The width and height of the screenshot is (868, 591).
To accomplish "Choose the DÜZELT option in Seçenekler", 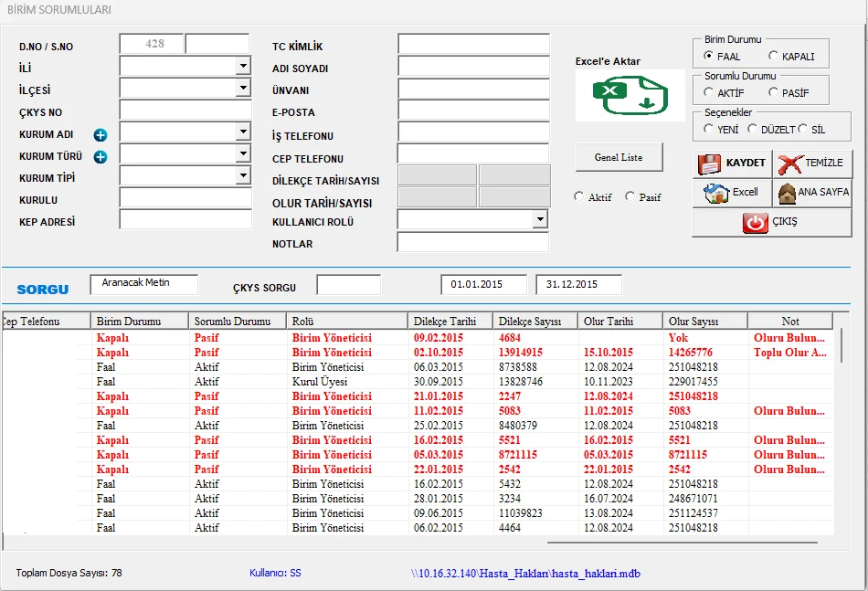I will pos(752,129).
